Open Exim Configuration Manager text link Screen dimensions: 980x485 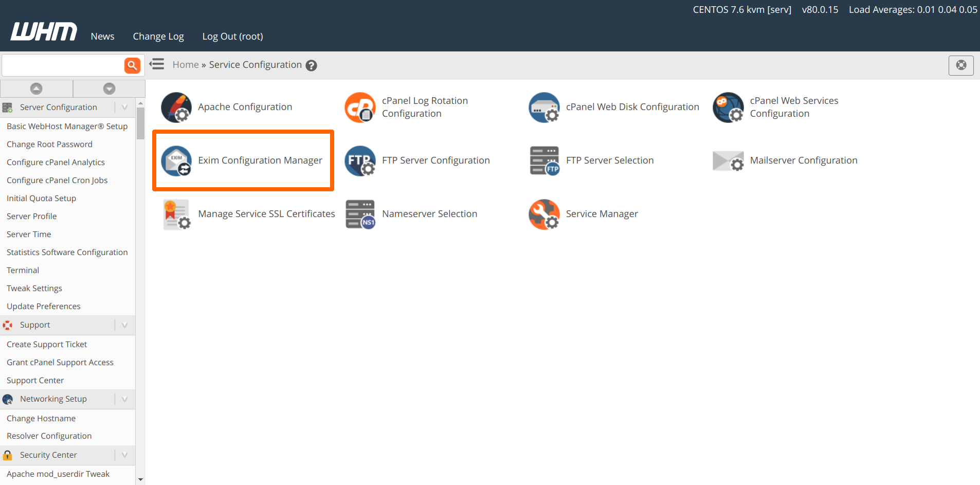[260, 160]
